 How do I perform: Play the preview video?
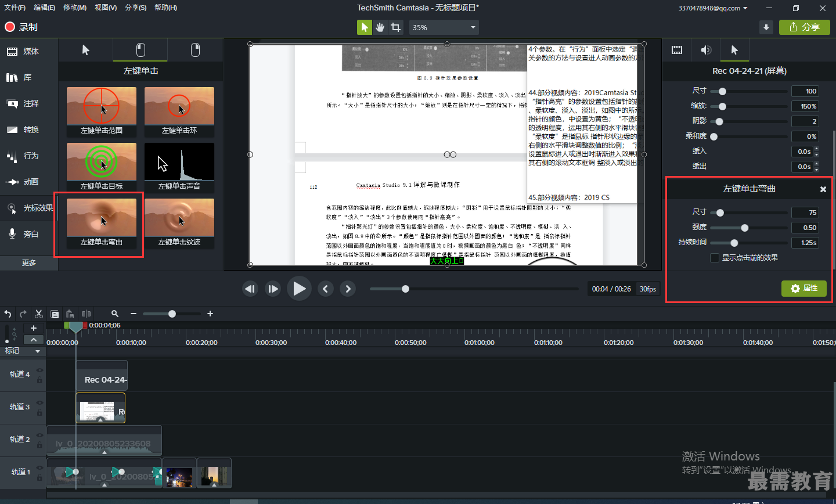coord(299,289)
